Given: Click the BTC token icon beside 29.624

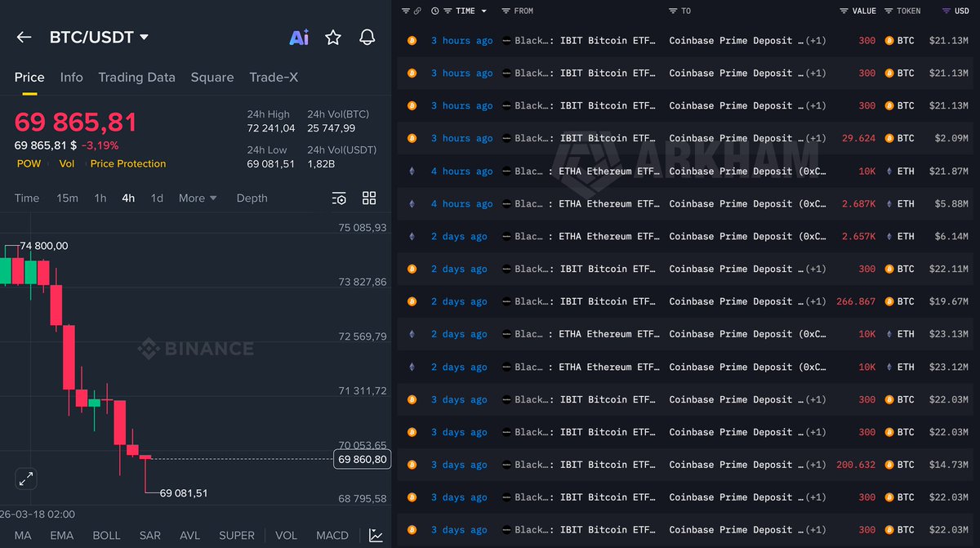Looking at the screenshot, I should point(889,138).
